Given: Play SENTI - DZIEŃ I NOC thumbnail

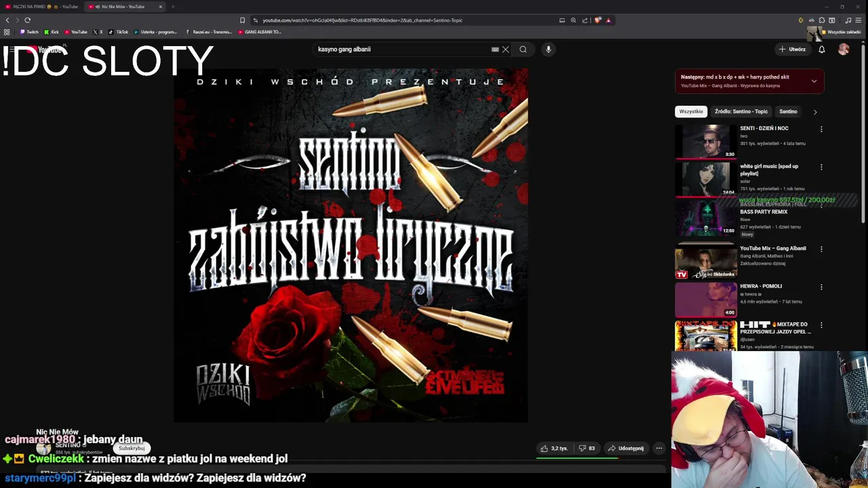Looking at the screenshot, I should [705, 142].
